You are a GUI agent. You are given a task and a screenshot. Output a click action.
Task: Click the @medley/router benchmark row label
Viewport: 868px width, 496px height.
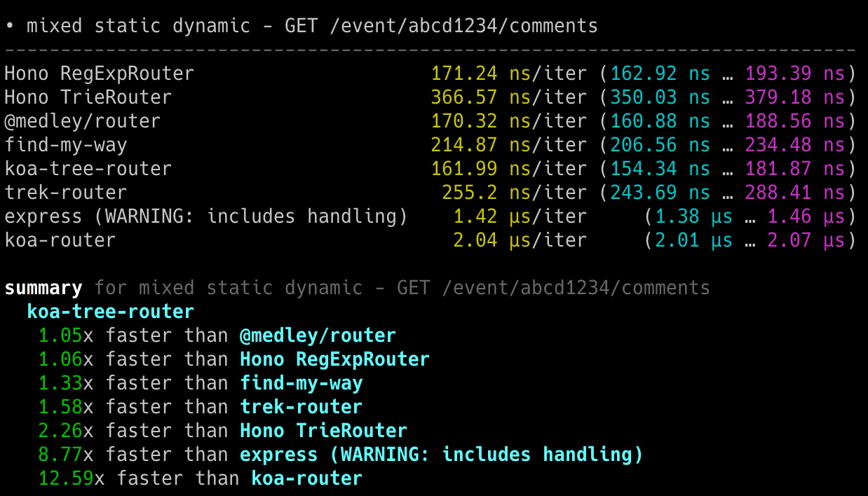[x=82, y=121]
